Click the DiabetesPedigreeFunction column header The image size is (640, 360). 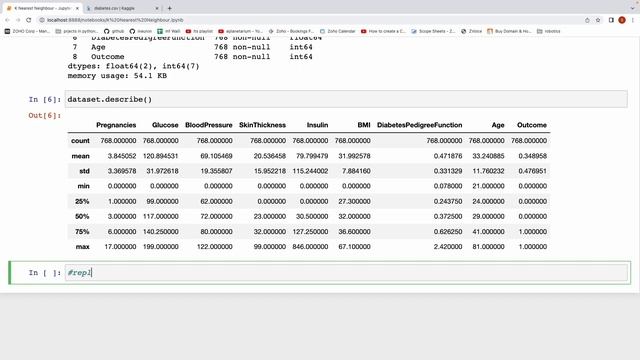420,125
